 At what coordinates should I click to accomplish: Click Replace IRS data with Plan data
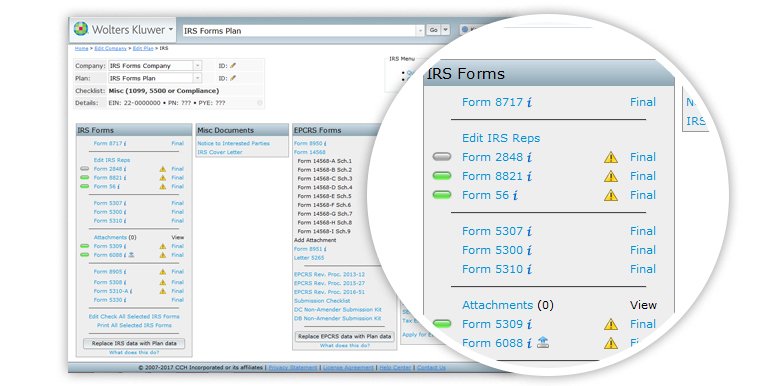click(x=134, y=343)
